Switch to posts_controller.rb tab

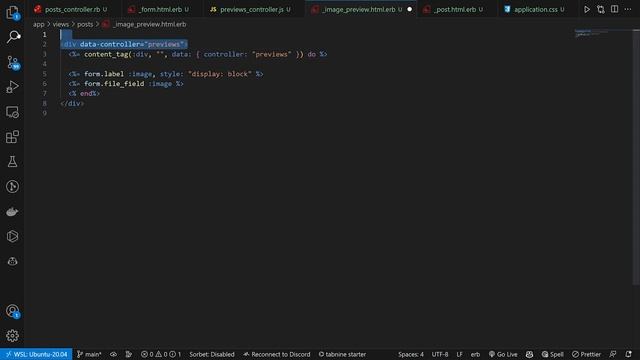click(72, 9)
